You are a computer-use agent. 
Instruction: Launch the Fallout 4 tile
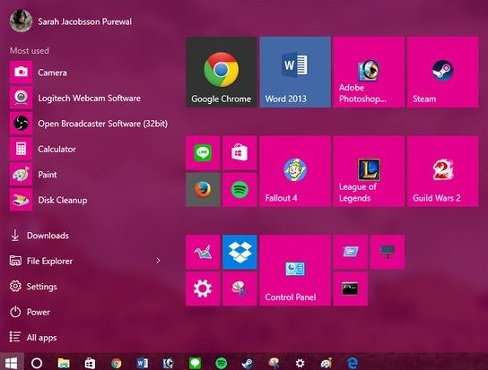pos(295,171)
